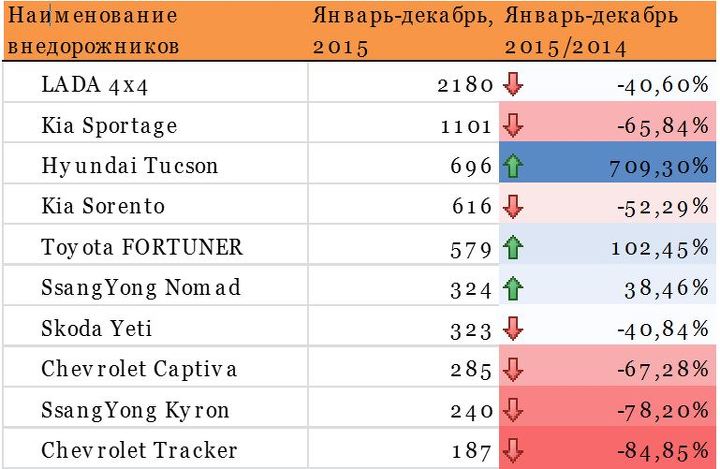Viewport: 720px width, 469px height.
Task: Click the red down arrow in LADA 4x4 row
Action: 514,85
